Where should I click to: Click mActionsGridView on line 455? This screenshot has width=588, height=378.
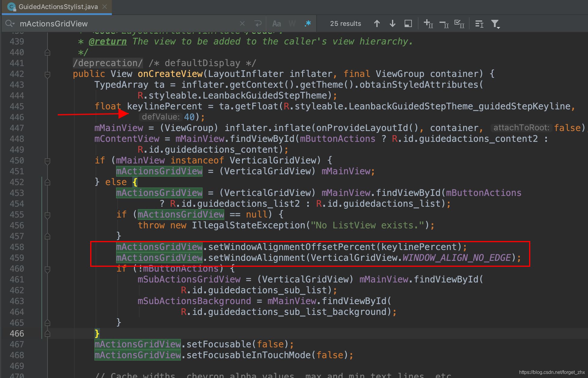[181, 215]
